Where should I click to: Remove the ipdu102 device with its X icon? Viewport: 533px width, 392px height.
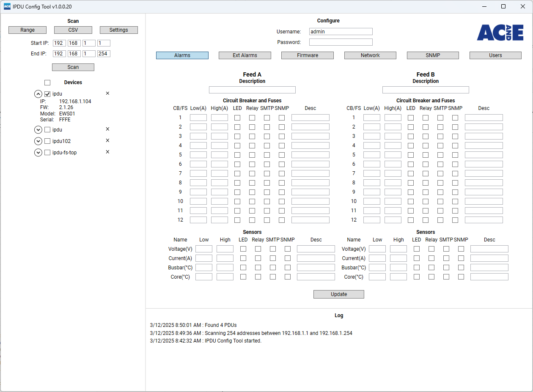pos(107,141)
